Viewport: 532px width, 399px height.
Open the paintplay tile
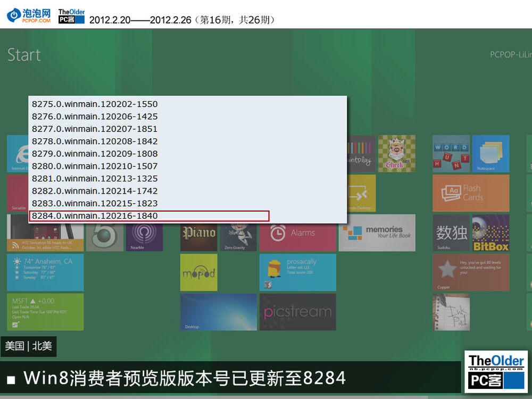point(361,153)
